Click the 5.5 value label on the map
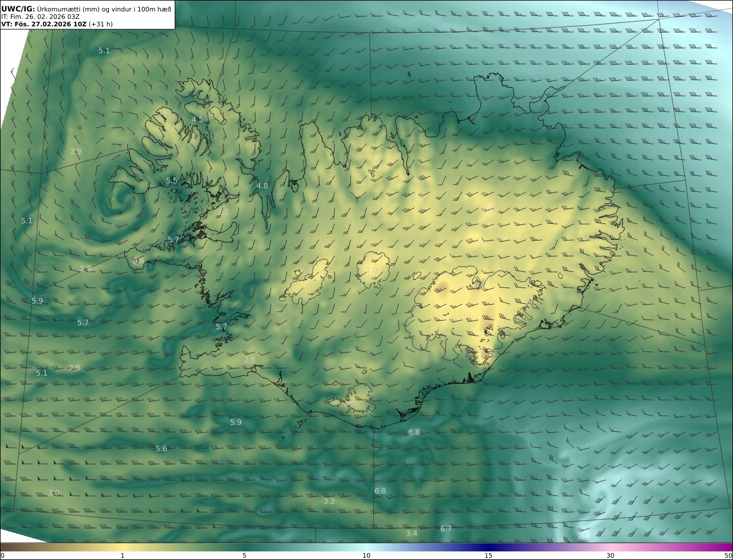This screenshot has height=560, width=733. tap(172, 180)
